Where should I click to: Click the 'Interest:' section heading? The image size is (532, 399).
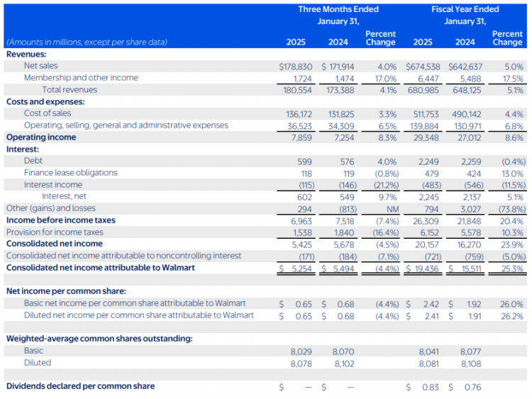(x=23, y=149)
